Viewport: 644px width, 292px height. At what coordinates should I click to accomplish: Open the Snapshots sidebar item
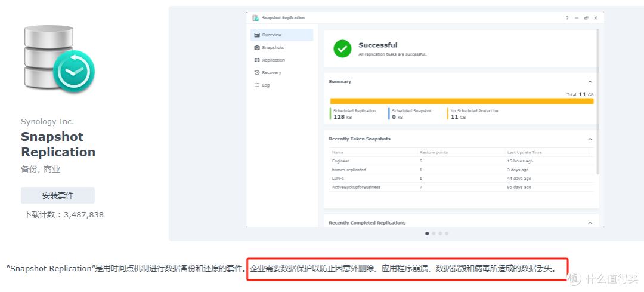(281, 48)
